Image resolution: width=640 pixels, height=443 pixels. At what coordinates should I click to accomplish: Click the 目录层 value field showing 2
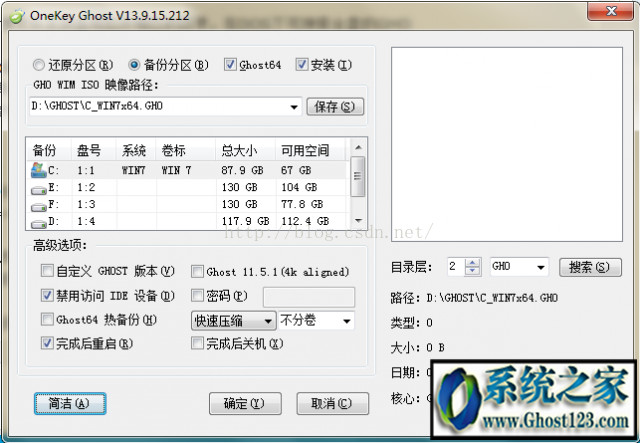coord(456,267)
